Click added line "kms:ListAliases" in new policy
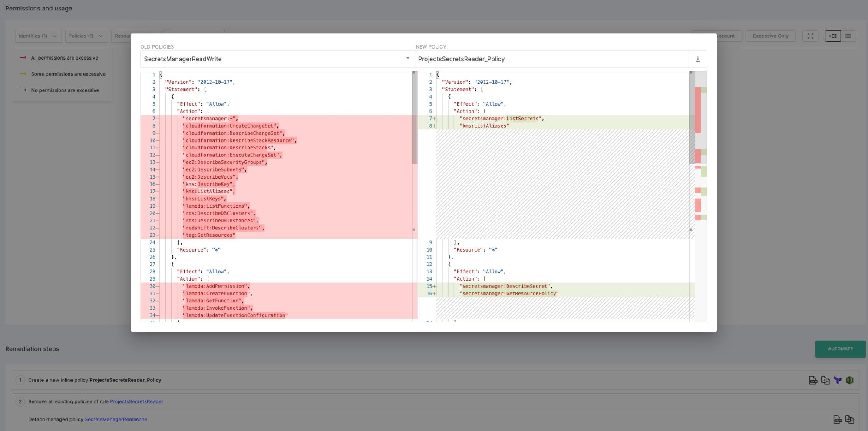This screenshot has height=431, width=868. (x=484, y=126)
